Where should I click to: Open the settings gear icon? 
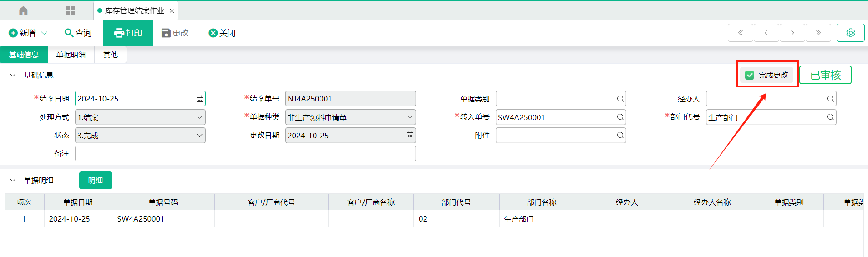pyautogui.click(x=850, y=33)
